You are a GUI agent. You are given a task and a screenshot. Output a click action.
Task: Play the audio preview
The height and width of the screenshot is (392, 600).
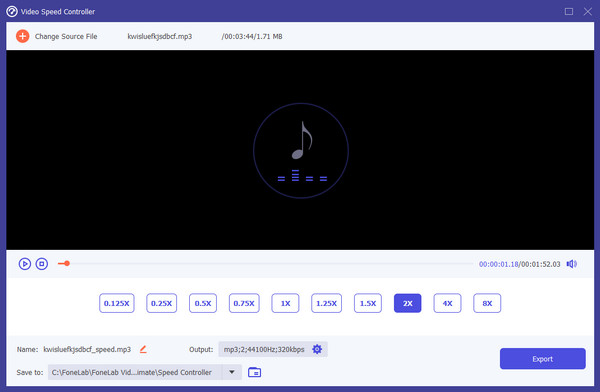click(25, 264)
